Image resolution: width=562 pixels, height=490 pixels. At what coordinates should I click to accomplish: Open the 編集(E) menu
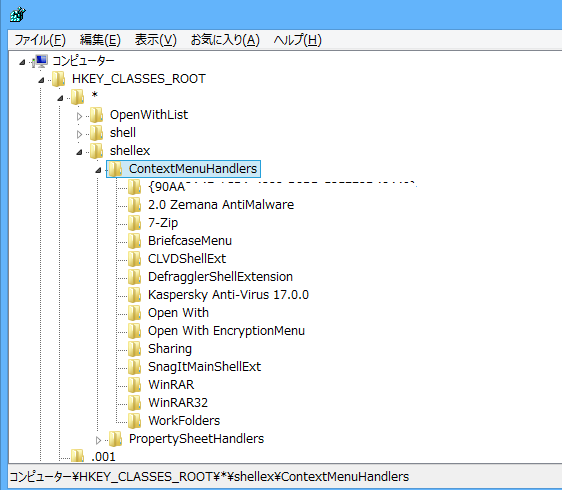[100, 40]
